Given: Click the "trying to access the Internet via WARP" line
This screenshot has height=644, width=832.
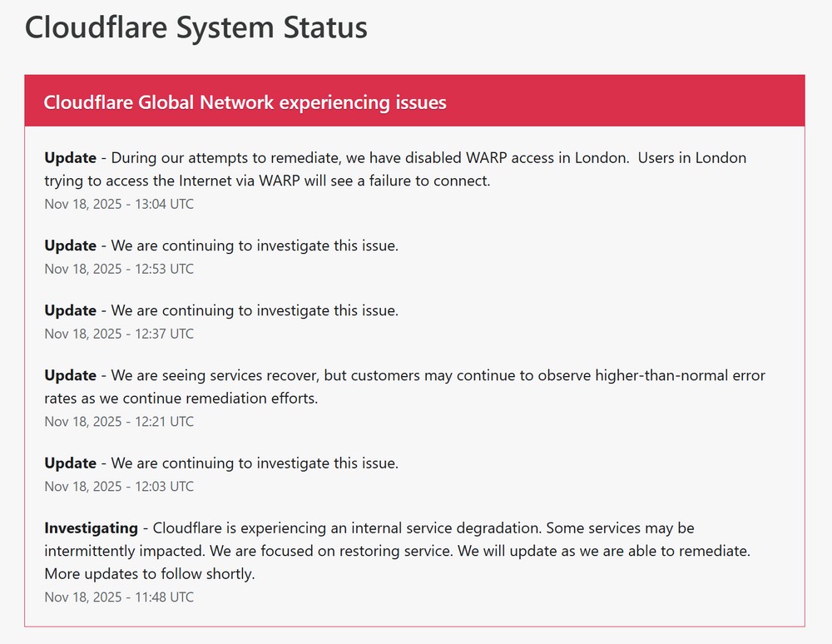Looking at the screenshot, I should [x=267, y=181].
